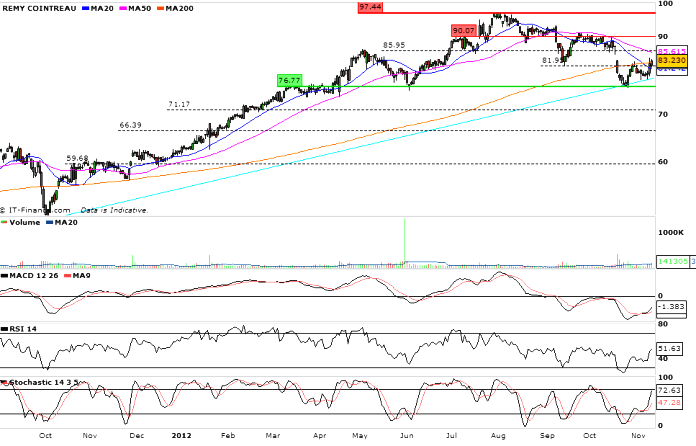Click the 51.63 RSI value box

(x=669, y=349)
